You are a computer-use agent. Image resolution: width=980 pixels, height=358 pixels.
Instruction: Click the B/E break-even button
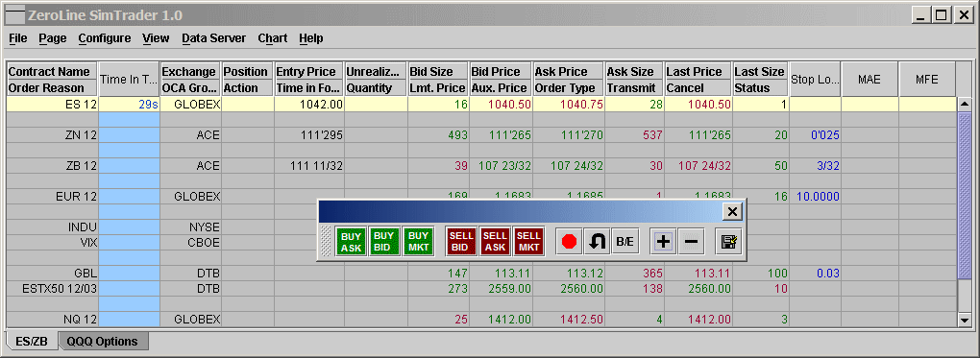[x=625, y=242]
